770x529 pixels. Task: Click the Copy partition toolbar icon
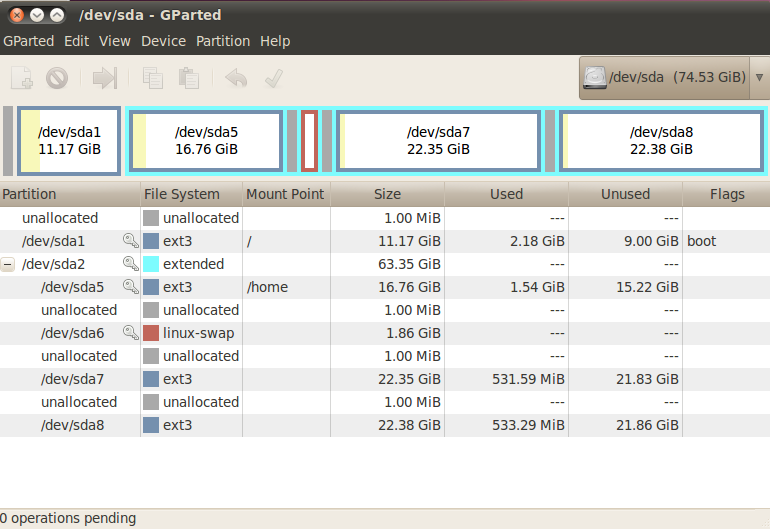tap(153, 78)
